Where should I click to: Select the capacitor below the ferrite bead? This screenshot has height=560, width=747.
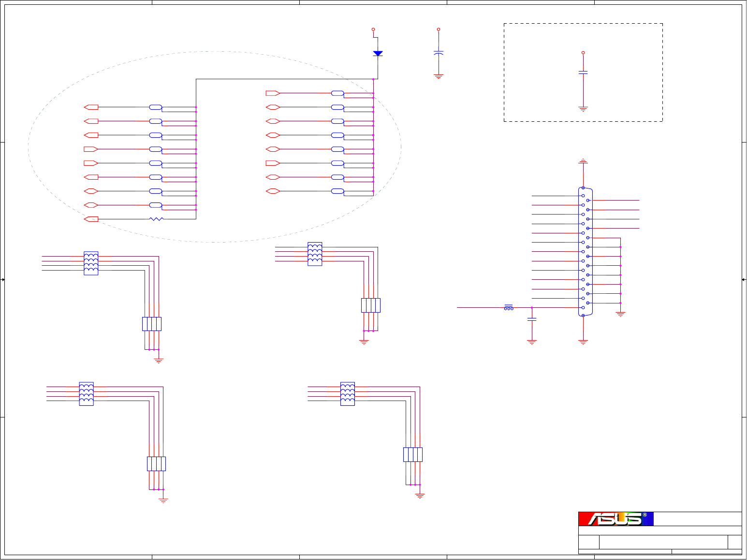(x=532, y=319)
